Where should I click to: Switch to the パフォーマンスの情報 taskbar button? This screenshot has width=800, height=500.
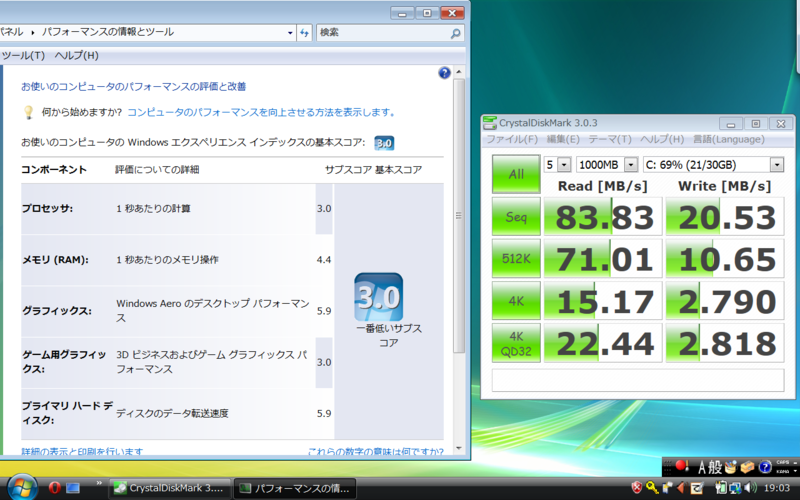coord(294,488)
